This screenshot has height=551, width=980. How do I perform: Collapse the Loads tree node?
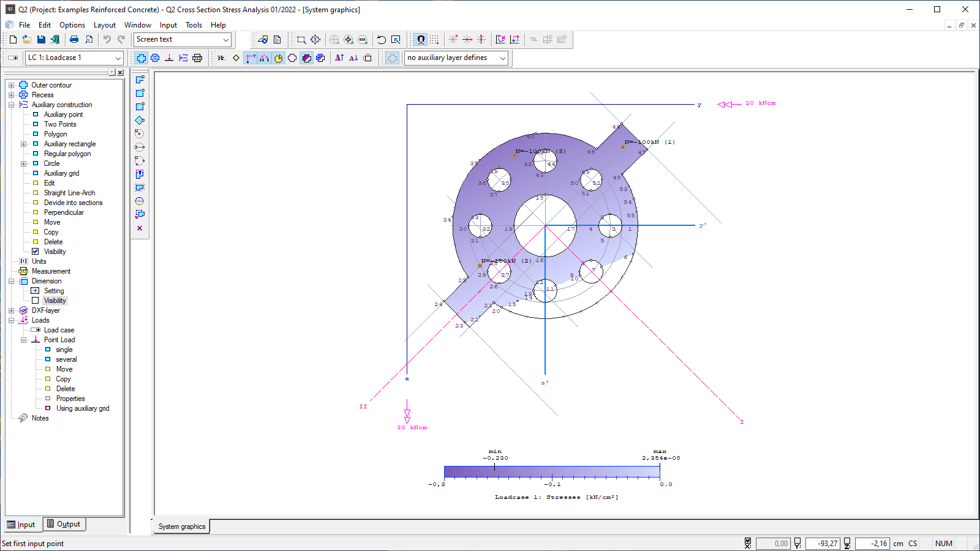12,320
